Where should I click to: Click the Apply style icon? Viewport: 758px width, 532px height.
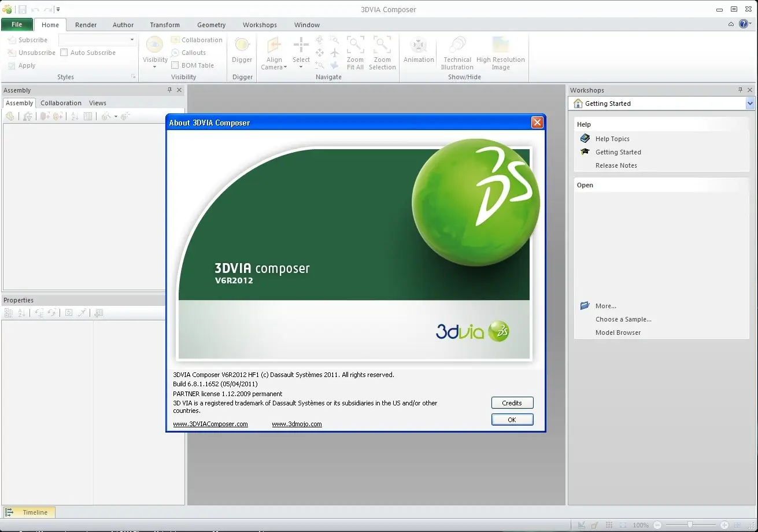tap(12, 65)
